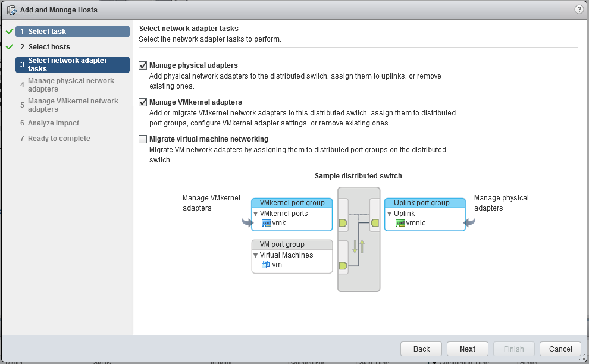The height and width of the screenshot is (364, 589).
Task: Enable Migrate virtual machine networking checkbox
Action: [143, 139]
